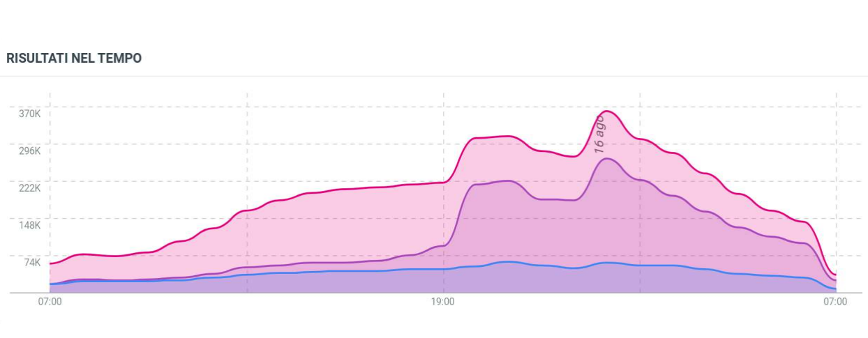Click the 370K y-axis label
Screen dimensions: 868x338
pyautogui.click(x=29, y=114)
